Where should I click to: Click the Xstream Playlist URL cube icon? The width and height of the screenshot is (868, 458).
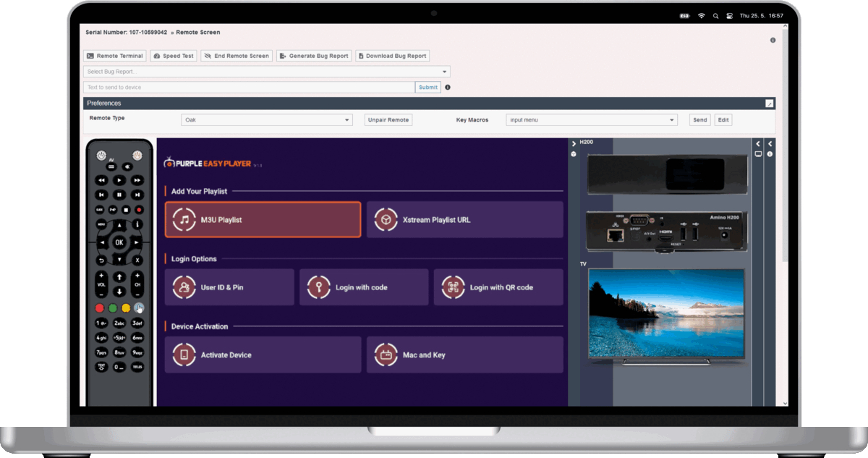386,219
